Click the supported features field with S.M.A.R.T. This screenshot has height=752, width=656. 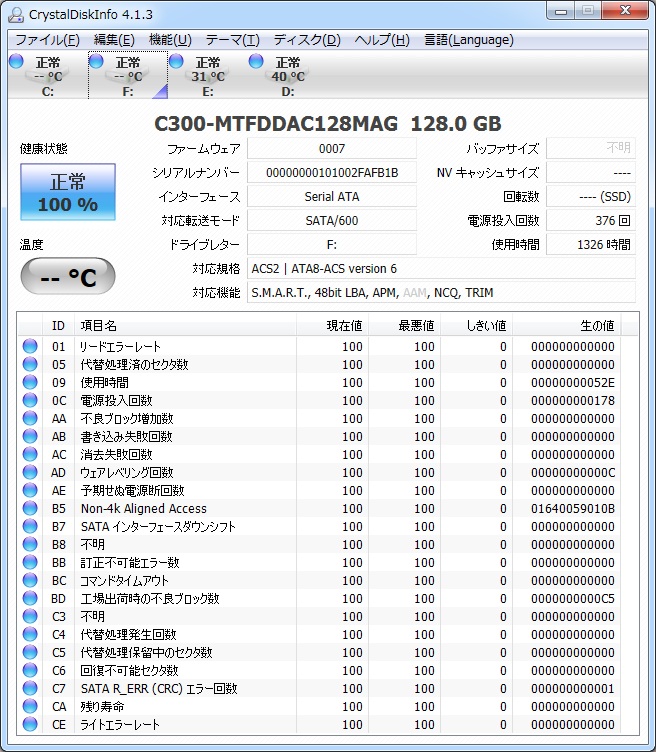coord(441,292)
